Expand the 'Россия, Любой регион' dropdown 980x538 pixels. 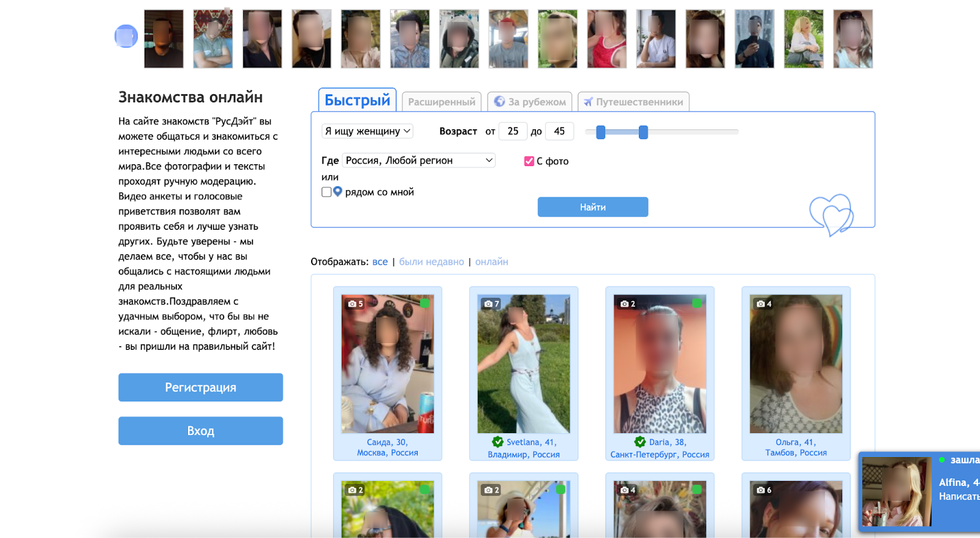419,161
